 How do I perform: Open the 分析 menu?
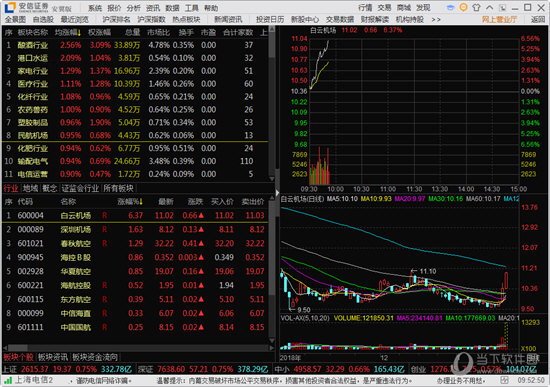click(133, 8)
